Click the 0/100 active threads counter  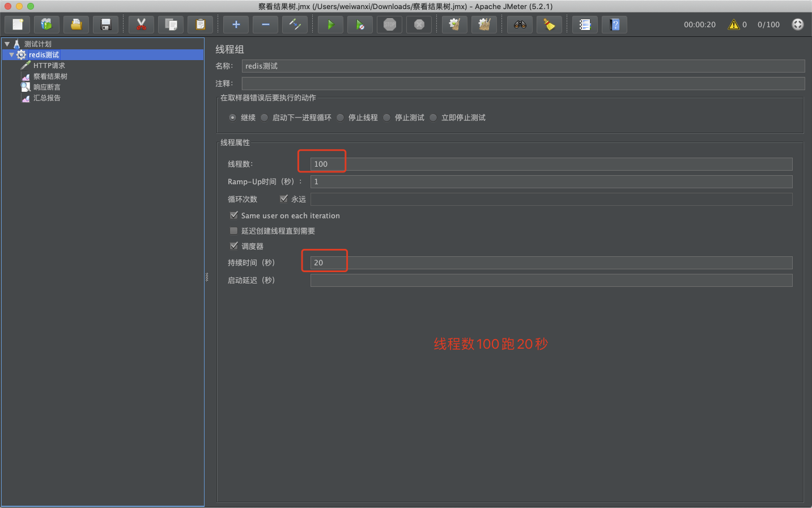[768, 24]
